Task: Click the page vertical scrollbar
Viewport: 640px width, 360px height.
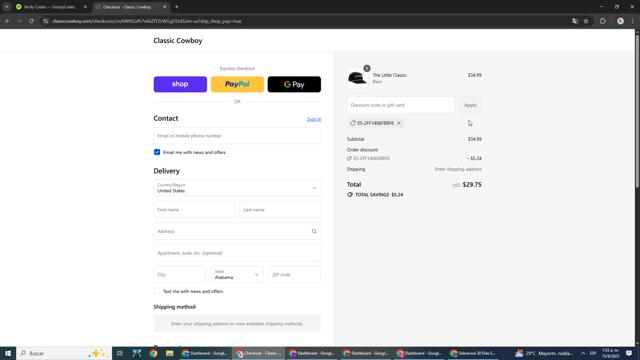Action: coord(637,110)
